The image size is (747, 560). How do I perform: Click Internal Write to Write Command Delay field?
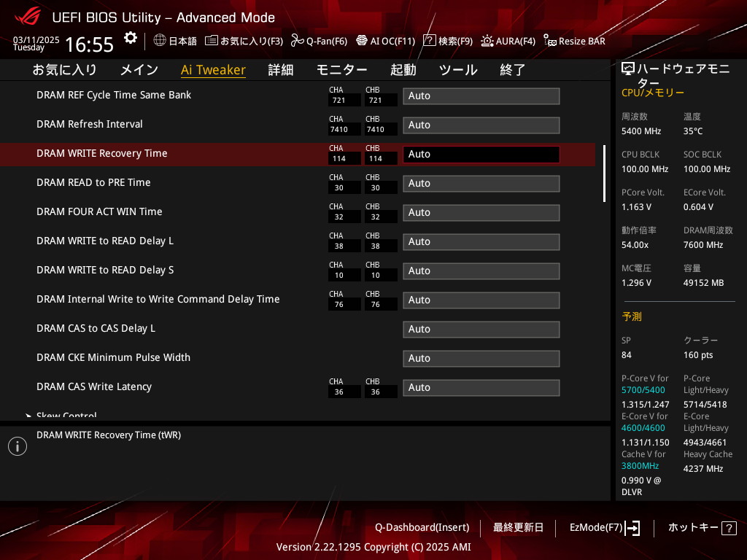pyautogui.click(x=481, y=300)
